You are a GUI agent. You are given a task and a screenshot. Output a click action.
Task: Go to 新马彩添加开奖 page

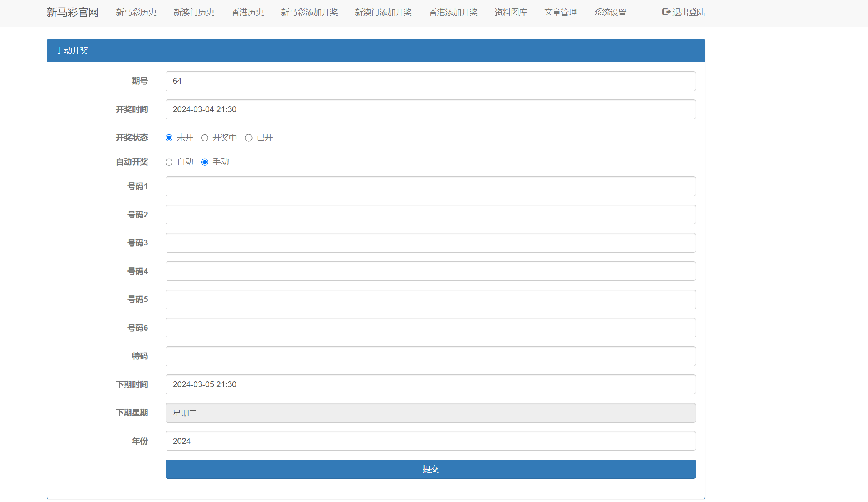(309, 12)
